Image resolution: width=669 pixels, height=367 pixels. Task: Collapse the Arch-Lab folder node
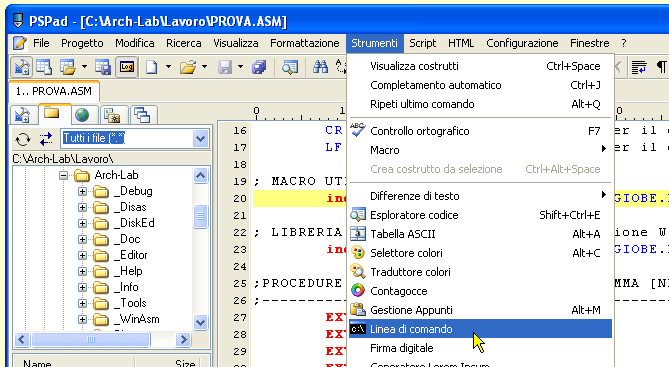[x=64, y=175]
